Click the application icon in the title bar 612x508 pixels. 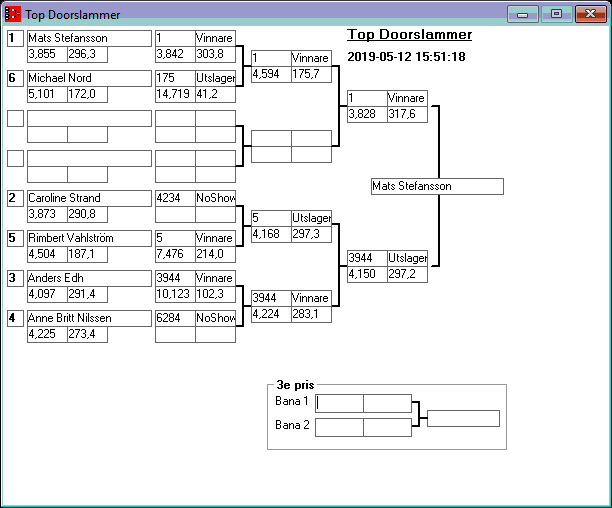(13, 15)
